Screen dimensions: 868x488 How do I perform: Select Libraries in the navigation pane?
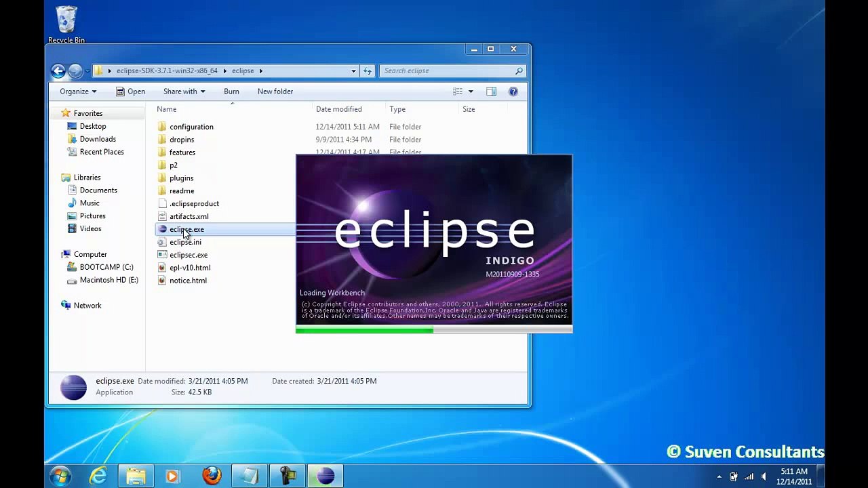tap(87, 178)
